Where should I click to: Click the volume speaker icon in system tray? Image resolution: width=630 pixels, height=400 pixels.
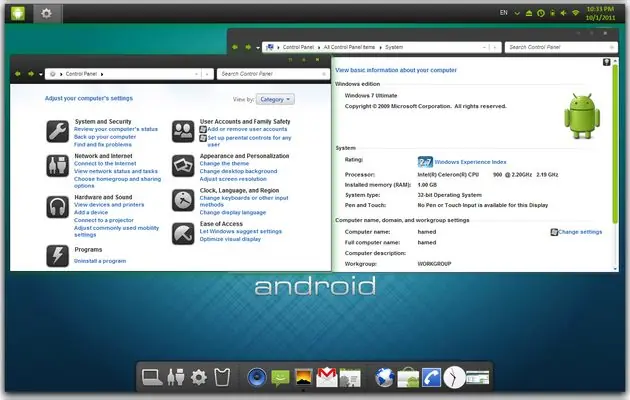564,13
